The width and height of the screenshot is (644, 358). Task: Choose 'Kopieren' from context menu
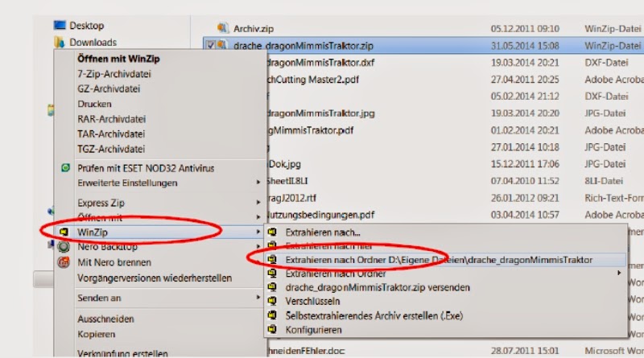point(96,334)
